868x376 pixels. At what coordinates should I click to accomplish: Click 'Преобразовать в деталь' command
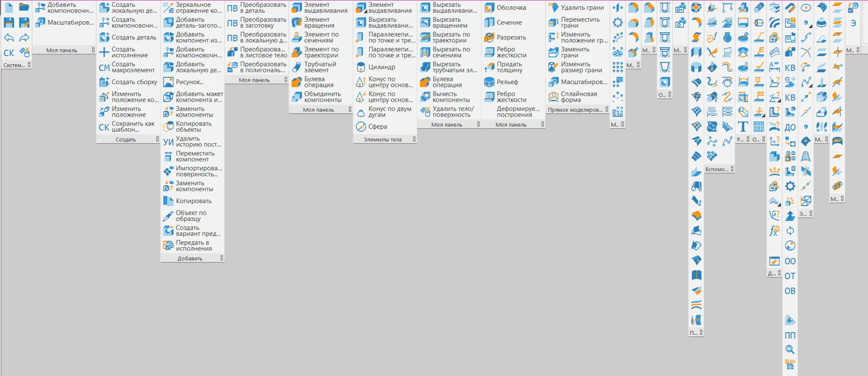257,8
